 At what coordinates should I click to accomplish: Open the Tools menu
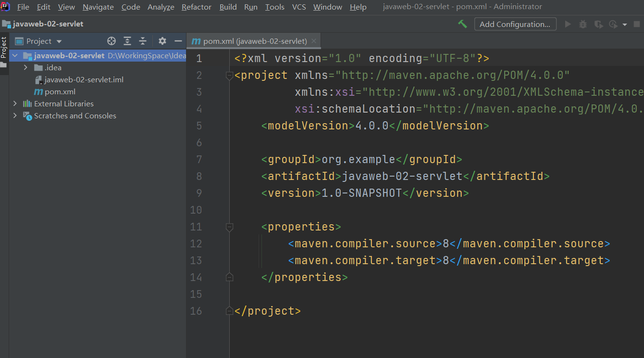tap(275, 7)
